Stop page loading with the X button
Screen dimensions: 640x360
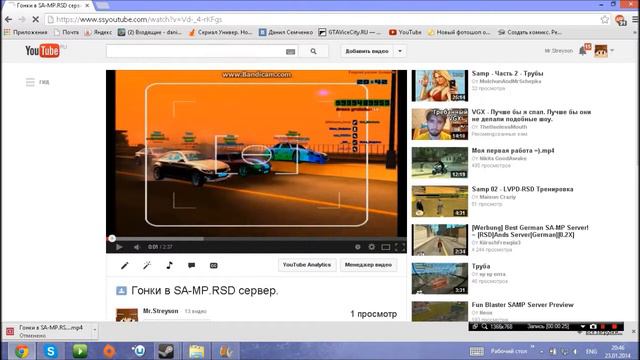click(x=36, y=20)
